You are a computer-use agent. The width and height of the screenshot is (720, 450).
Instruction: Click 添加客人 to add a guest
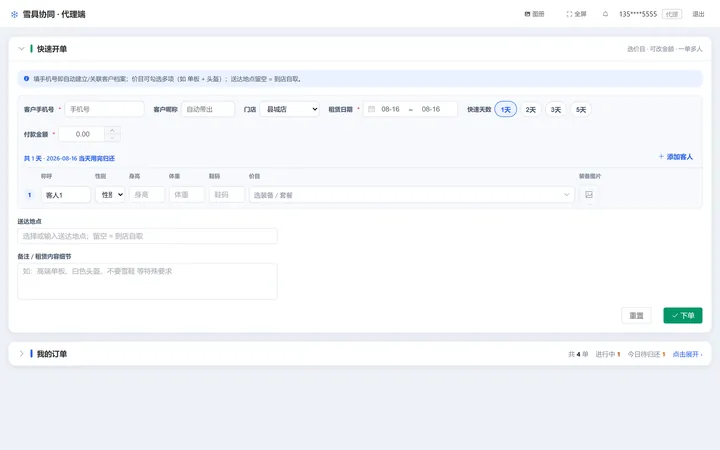(675, 157)
